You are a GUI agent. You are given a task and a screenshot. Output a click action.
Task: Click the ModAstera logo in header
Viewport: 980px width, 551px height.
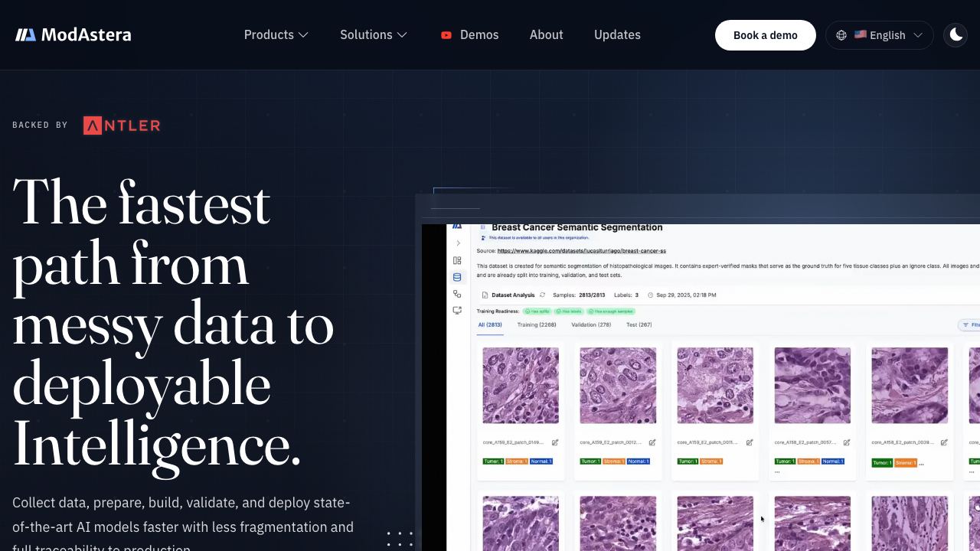(x=73, y=34)
